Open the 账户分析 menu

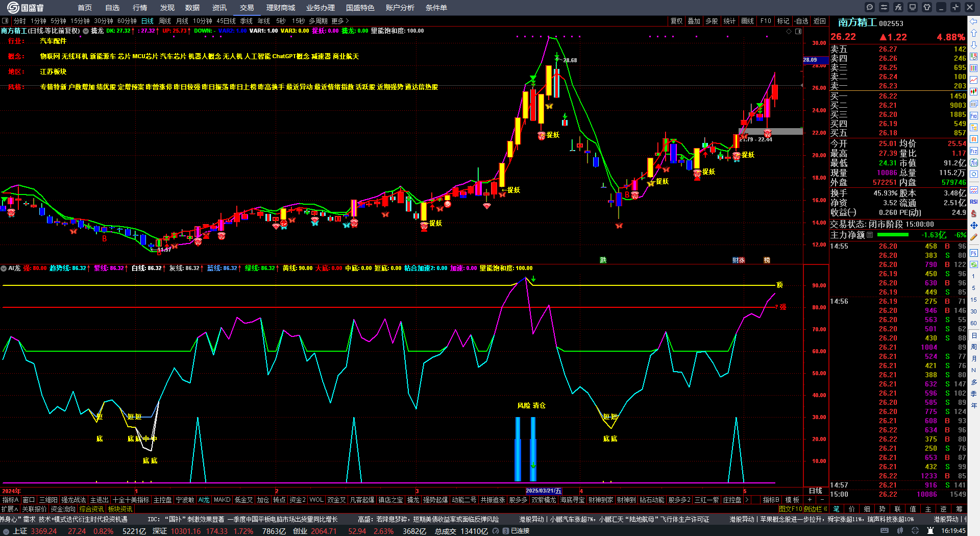(x=400, y=8)
